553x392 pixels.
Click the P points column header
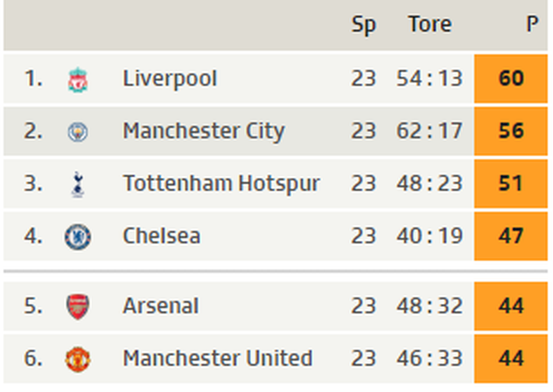[x=532, y=24]
